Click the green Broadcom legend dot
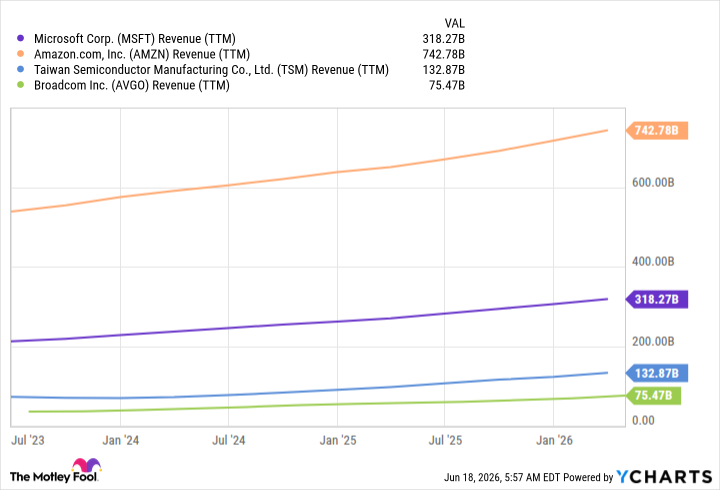 coord(20,84)
